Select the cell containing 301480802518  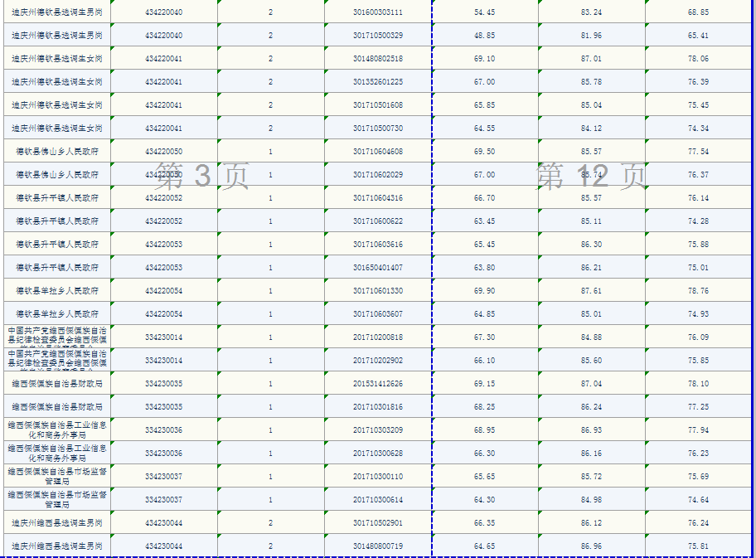click(378, 59)
